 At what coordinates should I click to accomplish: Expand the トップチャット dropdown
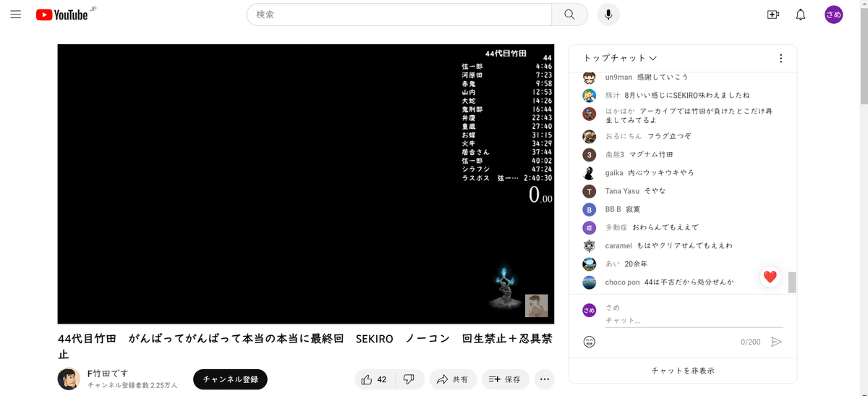620,58
